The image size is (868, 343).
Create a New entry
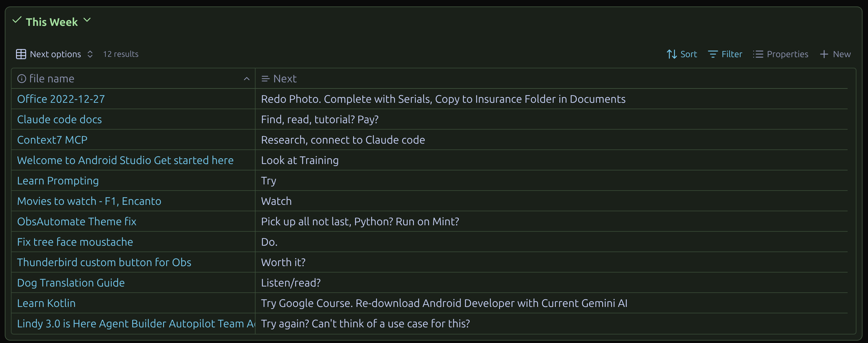835,54
